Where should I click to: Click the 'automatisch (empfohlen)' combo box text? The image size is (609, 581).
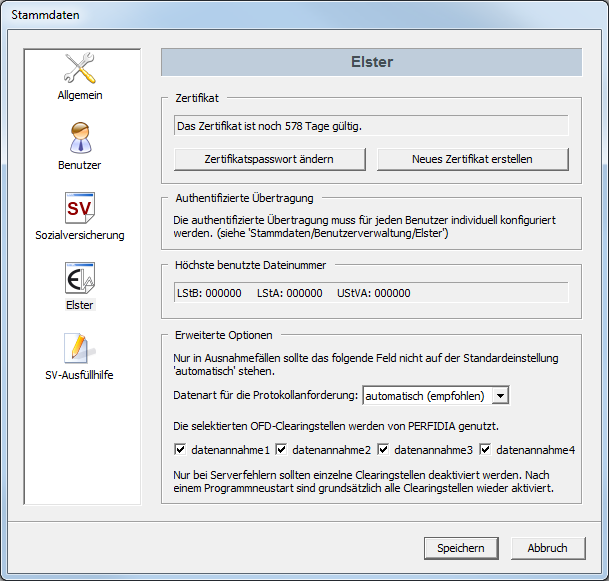pos(425,396)
